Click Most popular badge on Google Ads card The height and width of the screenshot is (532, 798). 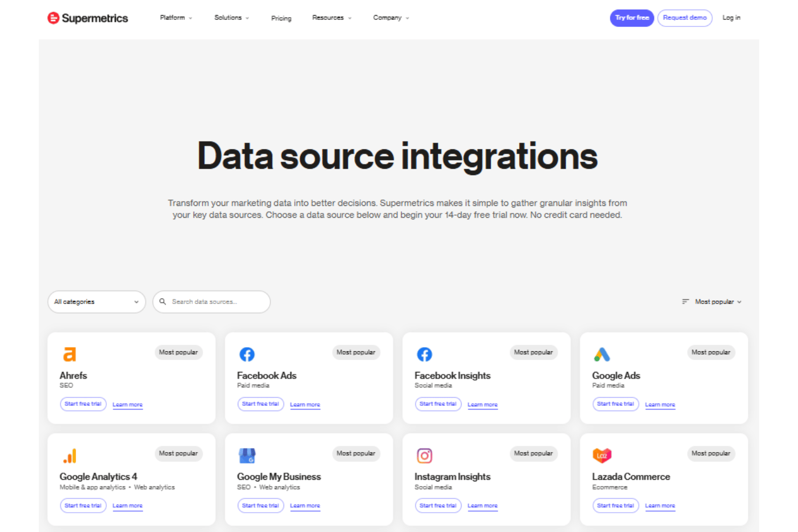pyautogui.click(x=711, y=353)
